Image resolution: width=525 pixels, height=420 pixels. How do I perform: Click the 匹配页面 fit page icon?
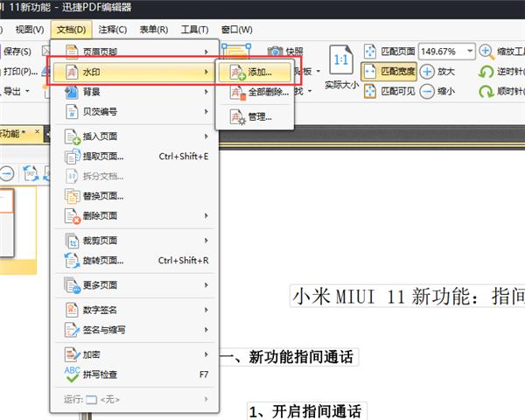click(x=370, y=52)
